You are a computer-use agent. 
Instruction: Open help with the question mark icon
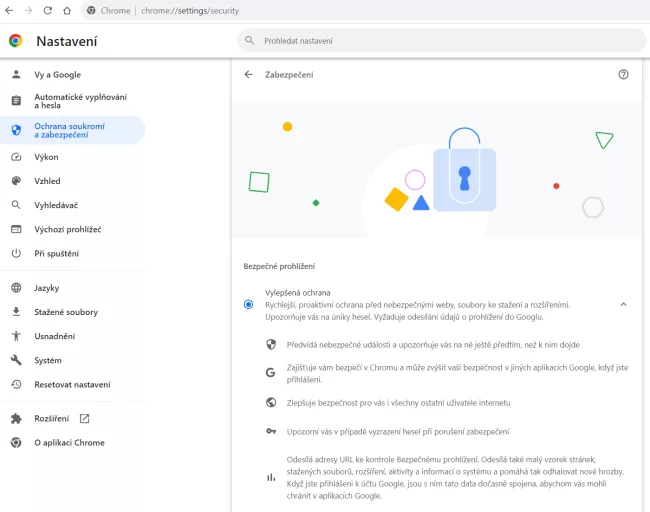tap(623, 74)
